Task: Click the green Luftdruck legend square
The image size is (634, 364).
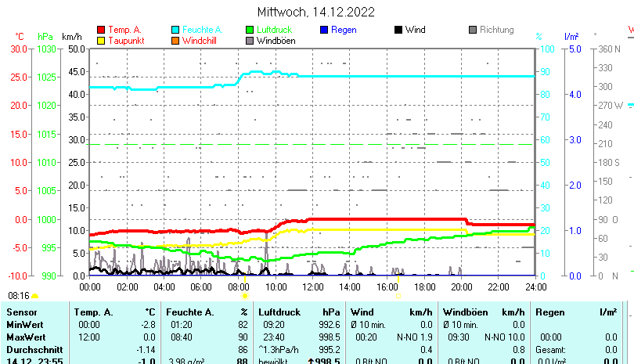Action: (250, 30)
